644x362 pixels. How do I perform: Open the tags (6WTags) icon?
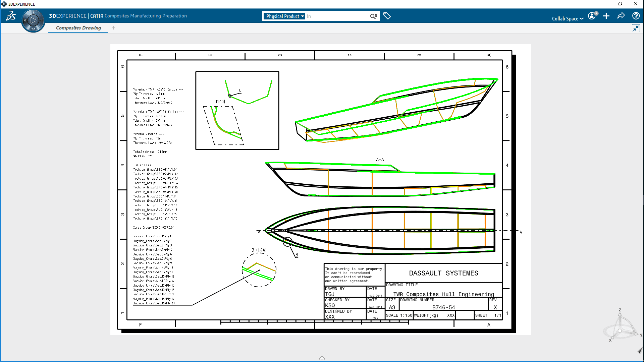click(x=387, y=16)
